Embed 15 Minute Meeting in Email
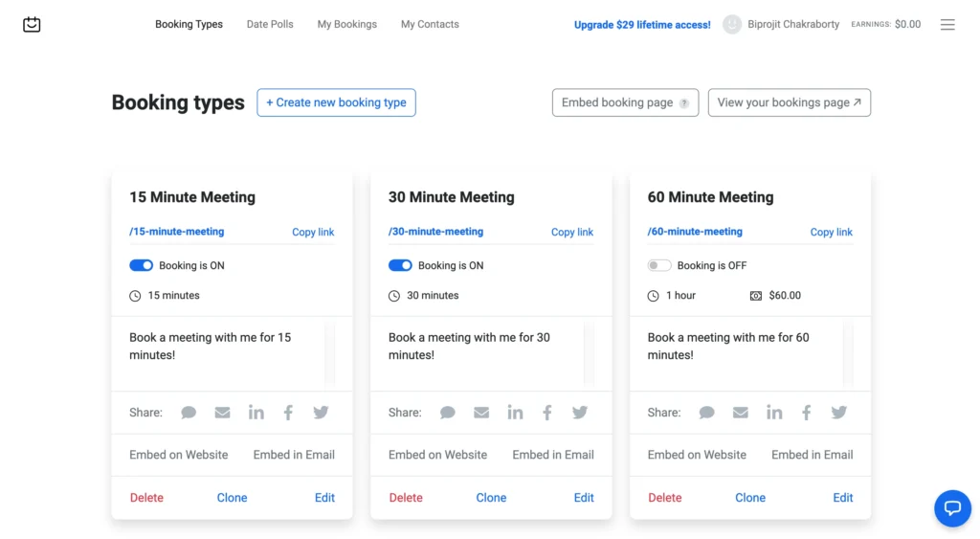Screen dimensions: 980x539 (x=294, y=455)
